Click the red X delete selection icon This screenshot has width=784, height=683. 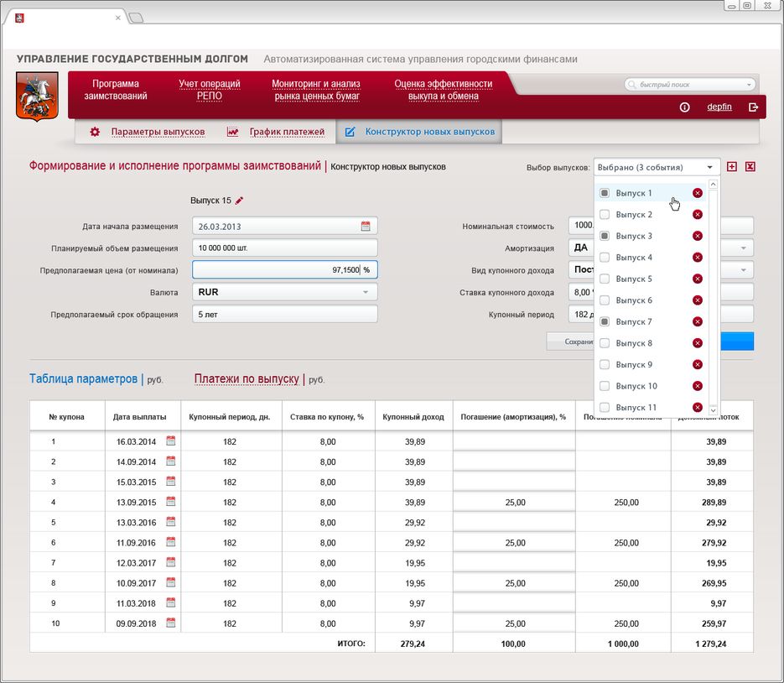(750, 167)
